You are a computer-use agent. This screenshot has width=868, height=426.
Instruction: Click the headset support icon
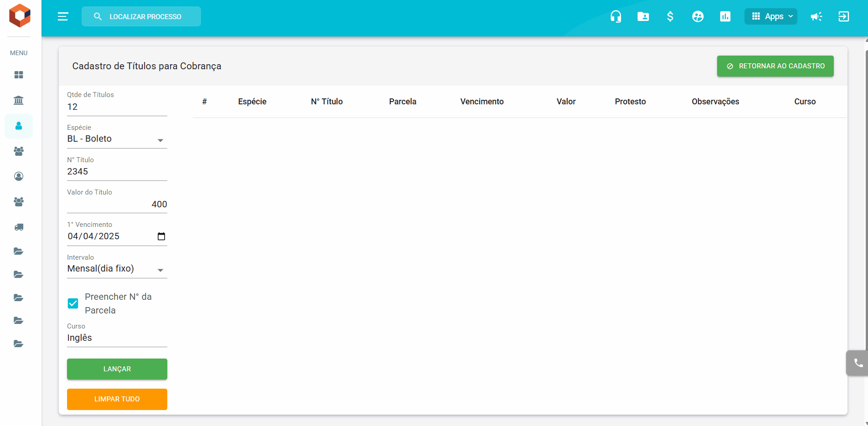[x=616, y=16]
